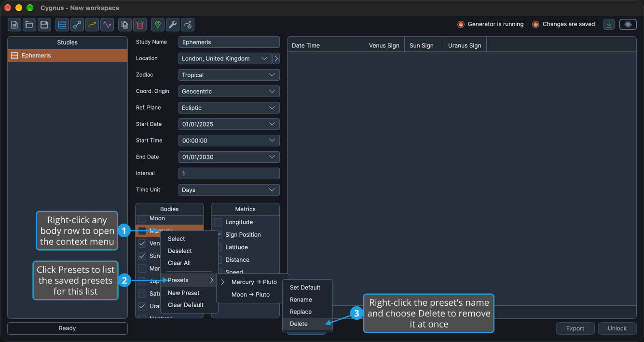The width and height of the screenshot is (644, 342).
Task: Choose New Preset in the context menu
Action: [x=189, y=293]
